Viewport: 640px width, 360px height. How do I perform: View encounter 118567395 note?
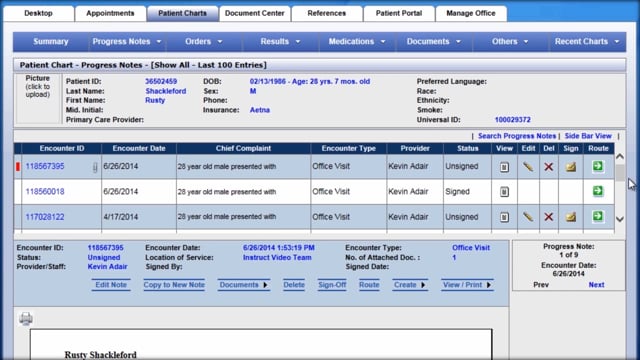[504, 167]
